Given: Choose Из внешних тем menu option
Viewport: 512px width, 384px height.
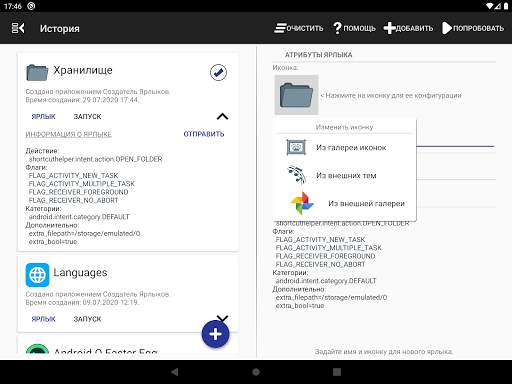Looking at the screenshot, I should [345, 175].
